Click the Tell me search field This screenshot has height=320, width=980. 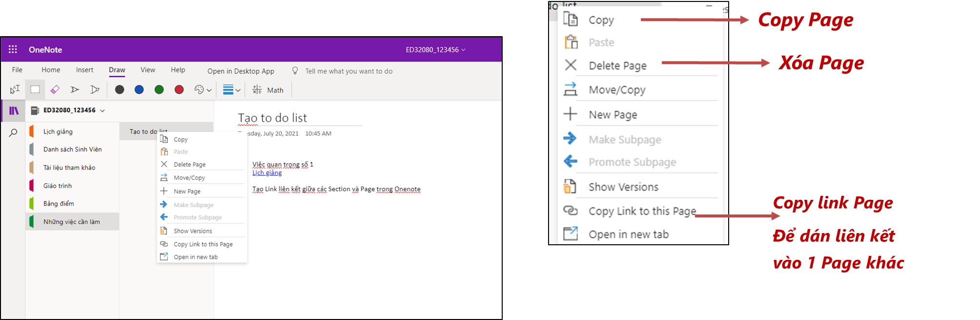348,71
